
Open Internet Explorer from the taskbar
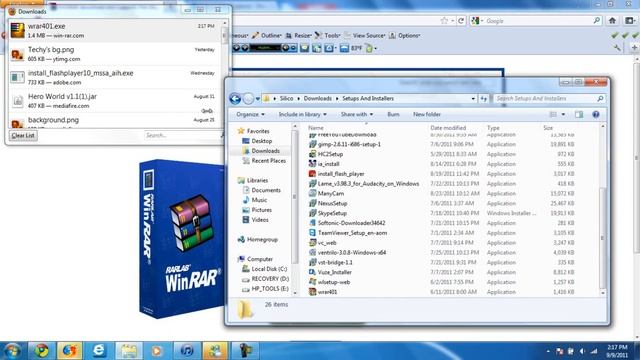pyautogui.click(x=99, y=351)
